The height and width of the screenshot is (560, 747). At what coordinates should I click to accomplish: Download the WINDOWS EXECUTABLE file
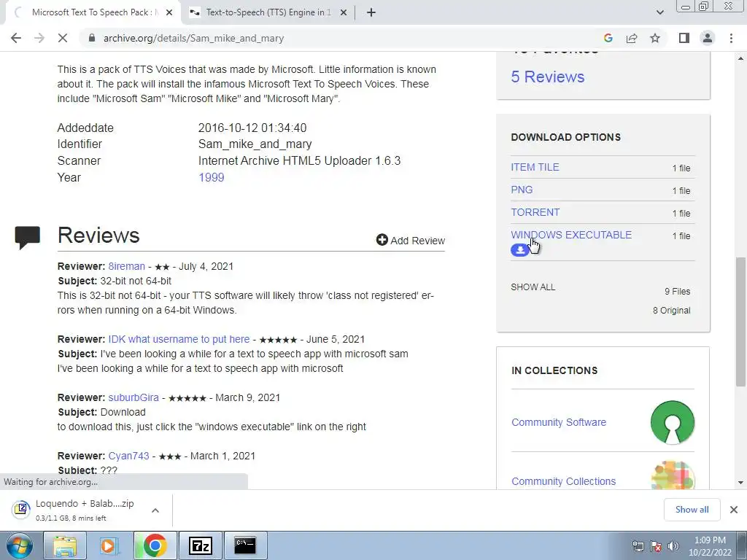coord(571,235)
